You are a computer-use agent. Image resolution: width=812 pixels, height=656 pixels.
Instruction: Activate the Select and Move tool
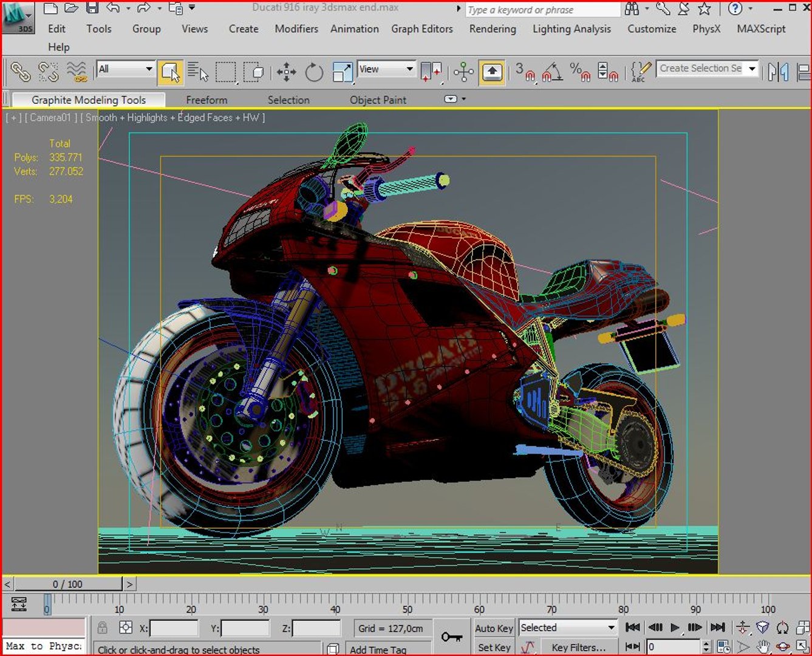[x=286, y=72]
